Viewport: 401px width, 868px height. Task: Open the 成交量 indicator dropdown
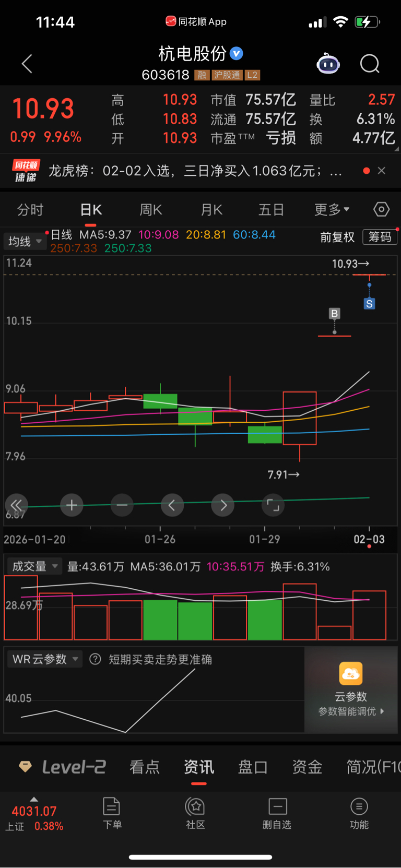pos(34,566)
